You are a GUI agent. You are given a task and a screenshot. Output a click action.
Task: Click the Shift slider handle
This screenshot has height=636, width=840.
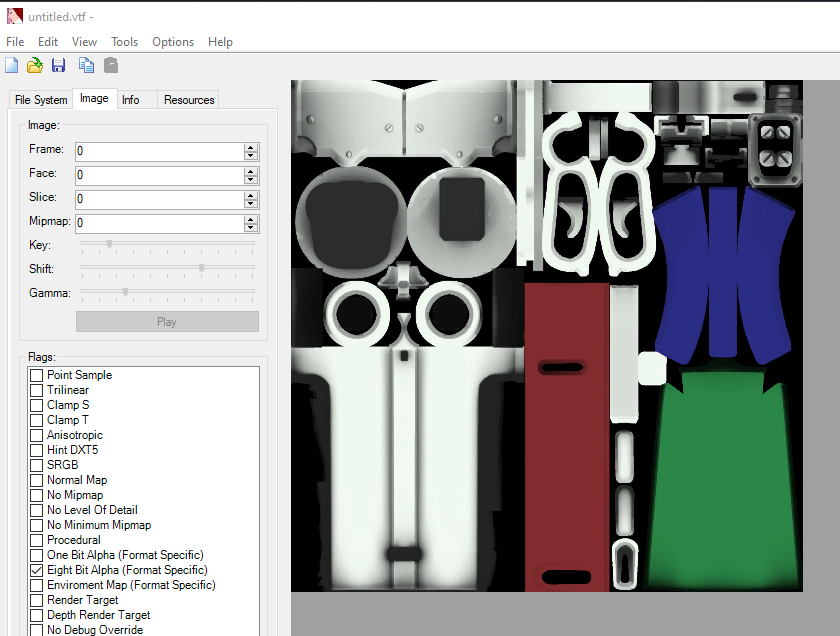pyautogui.click(x=201, y=267)
